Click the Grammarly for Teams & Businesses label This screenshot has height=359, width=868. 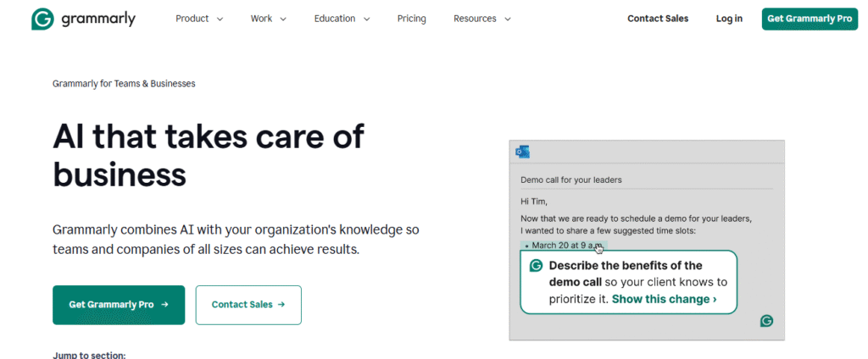124,84
